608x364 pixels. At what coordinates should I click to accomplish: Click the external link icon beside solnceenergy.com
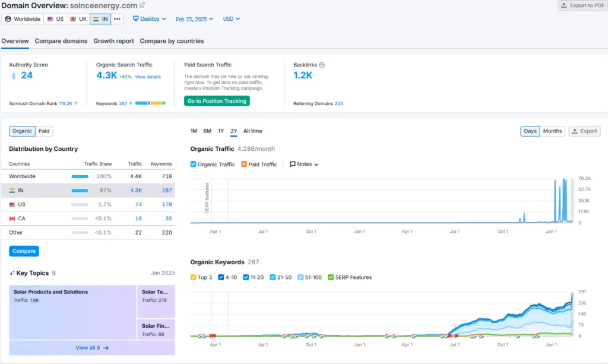[x=142, y=5]
